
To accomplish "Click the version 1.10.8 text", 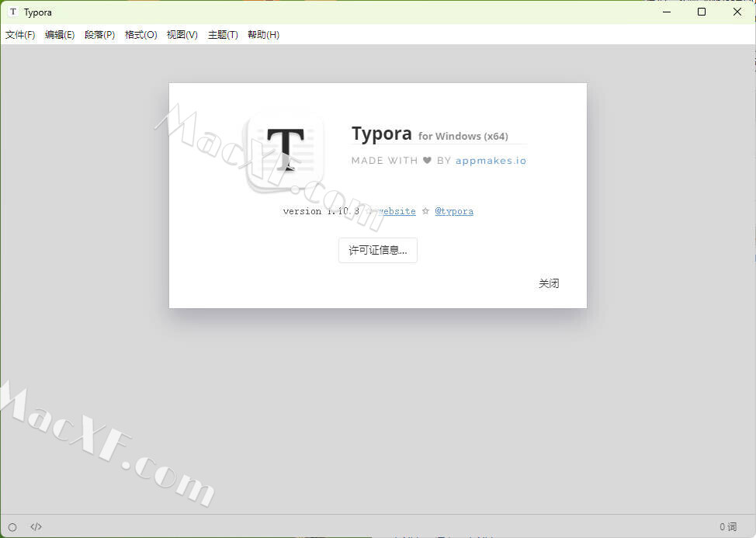I will coord(321,211).
